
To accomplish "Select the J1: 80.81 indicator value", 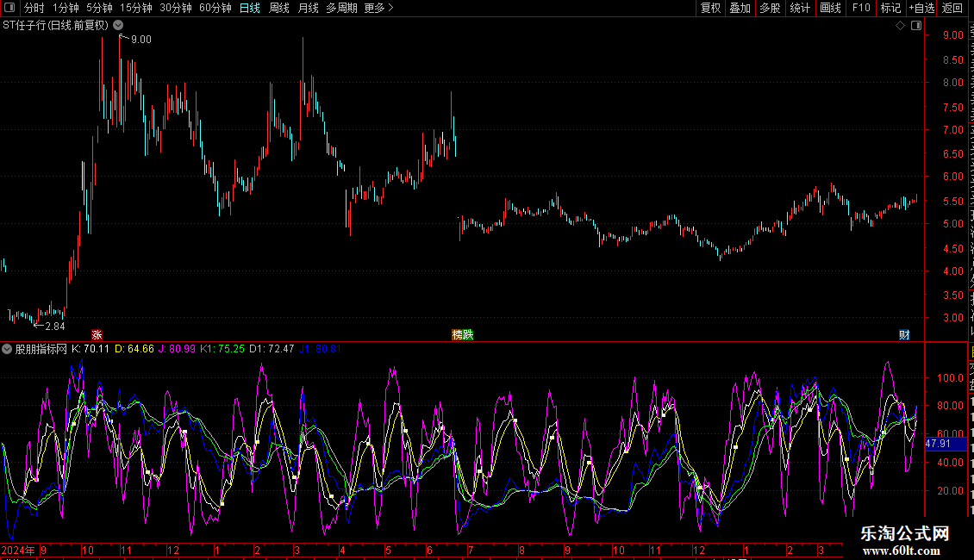I will pos(320,349).
